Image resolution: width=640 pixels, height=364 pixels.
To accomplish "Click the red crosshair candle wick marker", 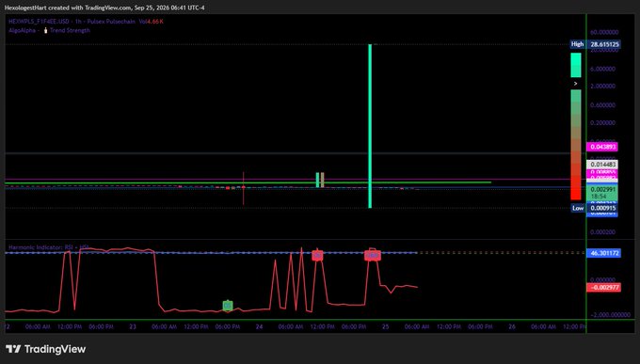I will pyautogui.click(x=243, y=188).
